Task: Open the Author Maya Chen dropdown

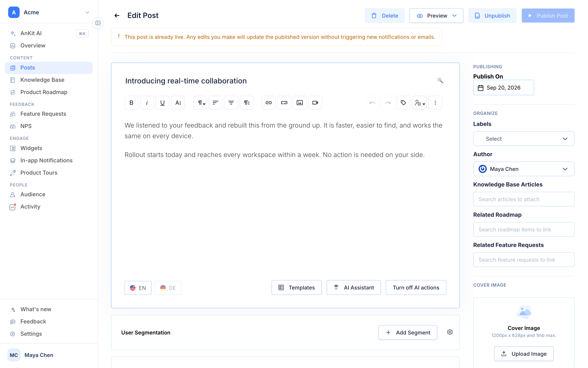Action: click(524, 169)
